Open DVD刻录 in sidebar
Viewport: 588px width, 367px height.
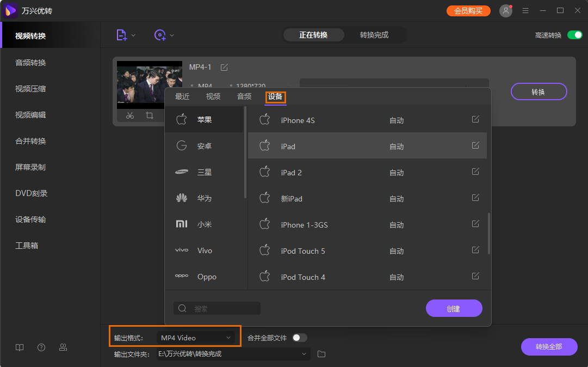32,193
